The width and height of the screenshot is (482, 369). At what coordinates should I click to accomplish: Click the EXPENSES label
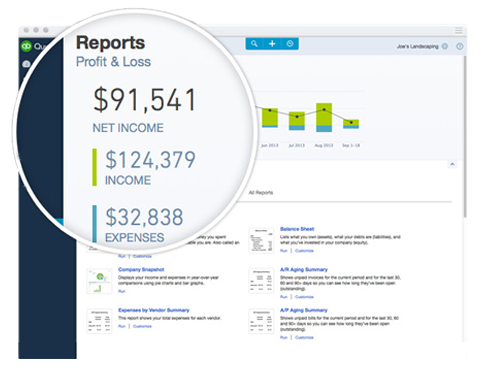135,237
